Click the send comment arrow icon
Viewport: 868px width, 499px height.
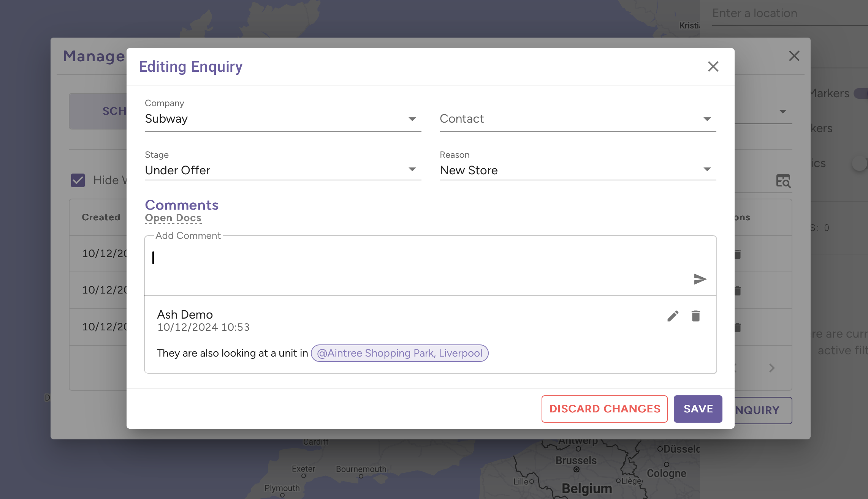pos(700,279)
